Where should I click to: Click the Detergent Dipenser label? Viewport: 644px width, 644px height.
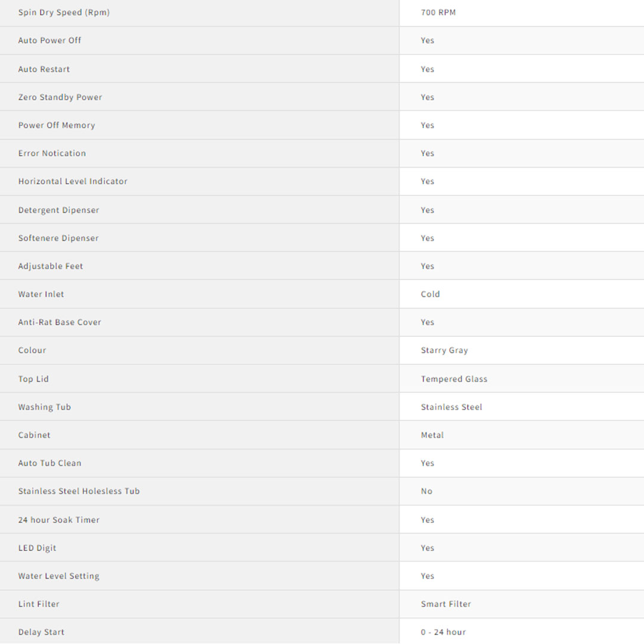[x=58, y=210]
